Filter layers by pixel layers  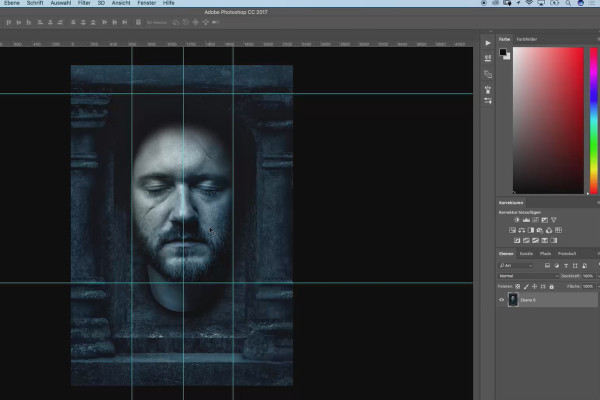point(547,265)
